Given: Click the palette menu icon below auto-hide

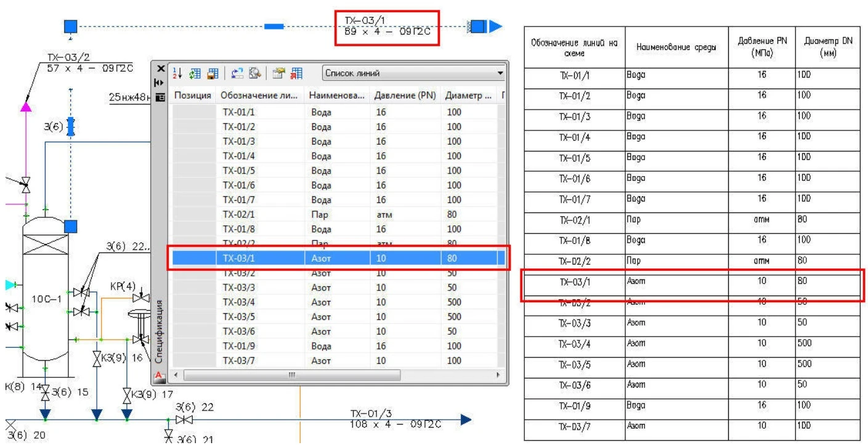Looking at the screenshot, I should pos(160,96).
